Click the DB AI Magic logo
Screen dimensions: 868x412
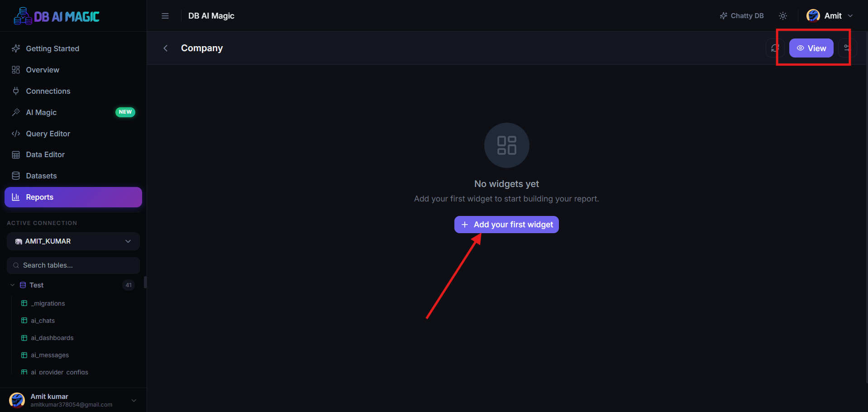pos(57,16)
